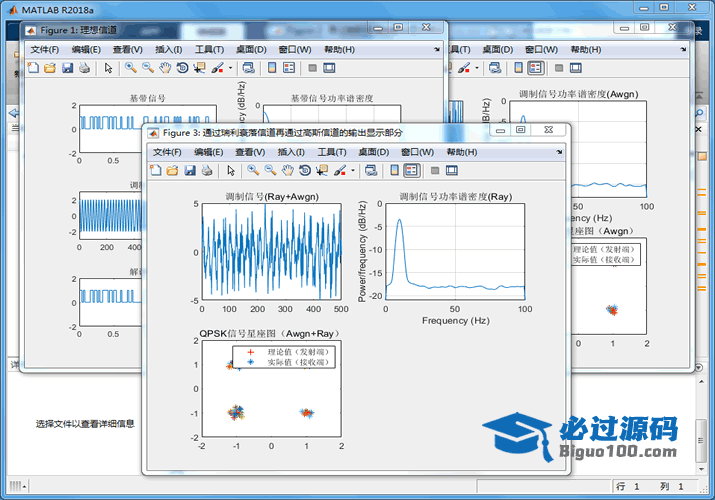Expand Brush color dropdown arrow in Figure 3

(x=353, y=171)
